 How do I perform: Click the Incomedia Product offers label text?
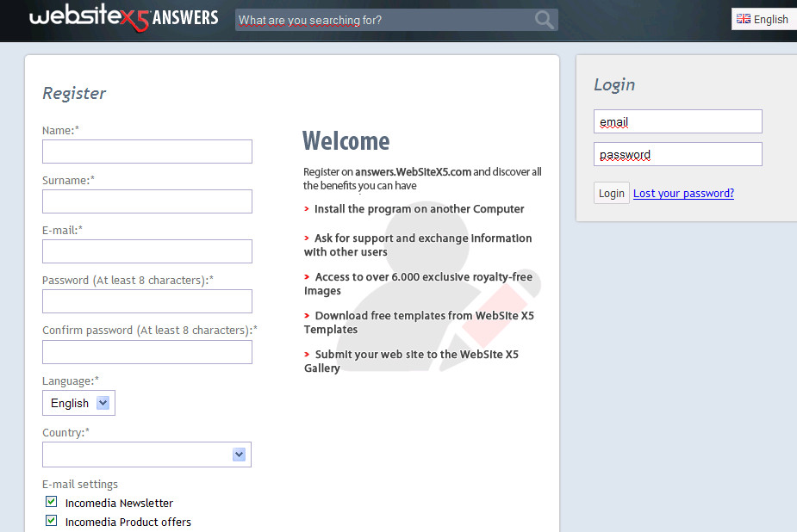(x=128, y=522)
